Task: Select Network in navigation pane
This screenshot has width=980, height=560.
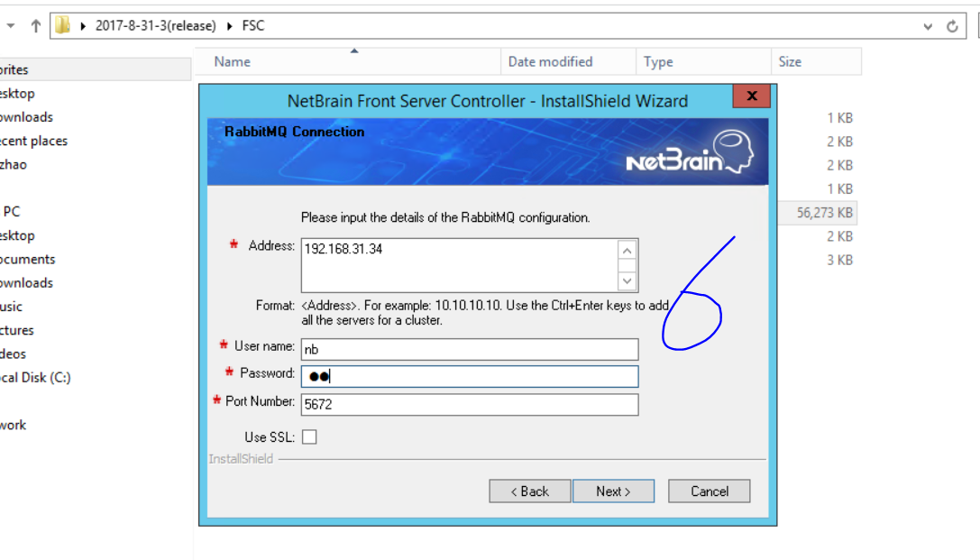Action: coord(14,426)
